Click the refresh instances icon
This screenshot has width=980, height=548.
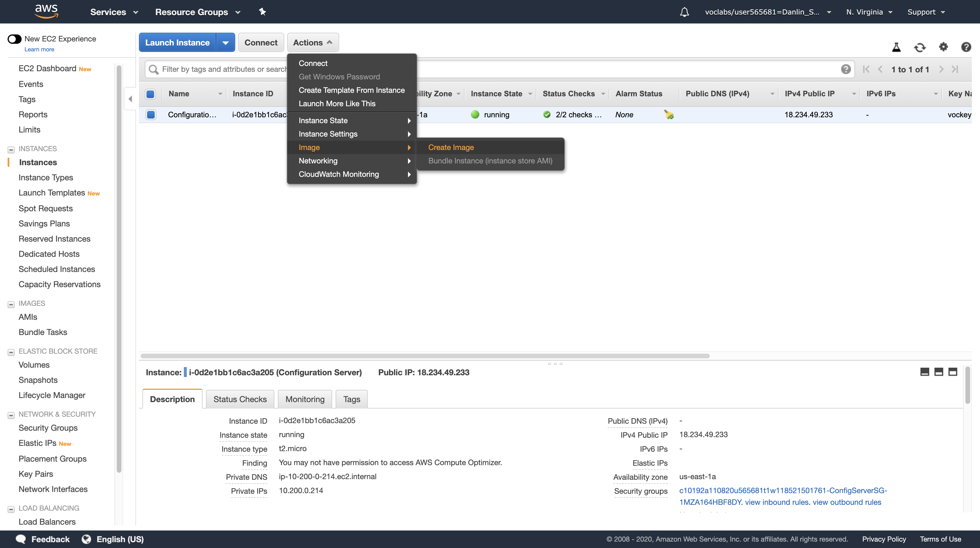[920, 48]
